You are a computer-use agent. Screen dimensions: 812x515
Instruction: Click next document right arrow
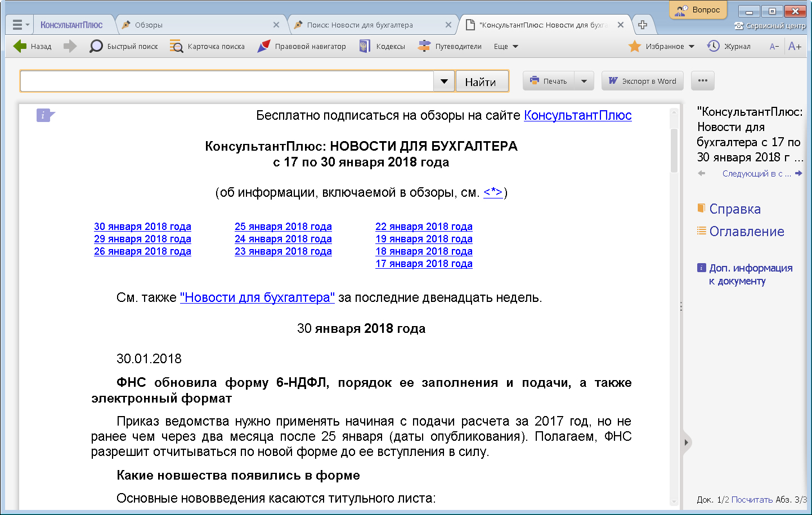(798, 173)
